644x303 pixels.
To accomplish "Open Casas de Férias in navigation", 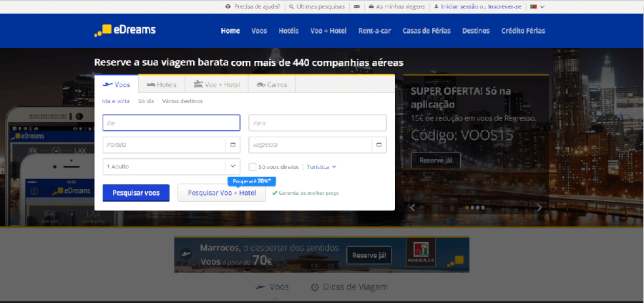I will click(x=426, y=31).
